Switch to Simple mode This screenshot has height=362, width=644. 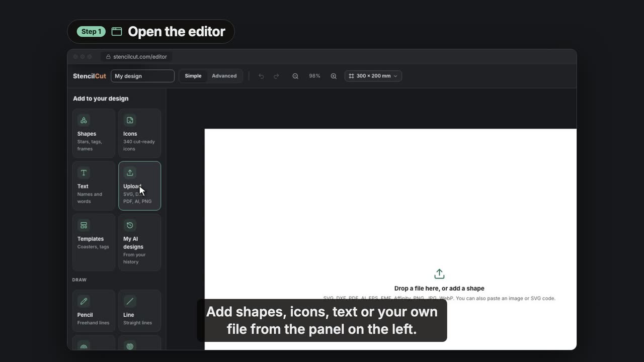pos(193,76)
